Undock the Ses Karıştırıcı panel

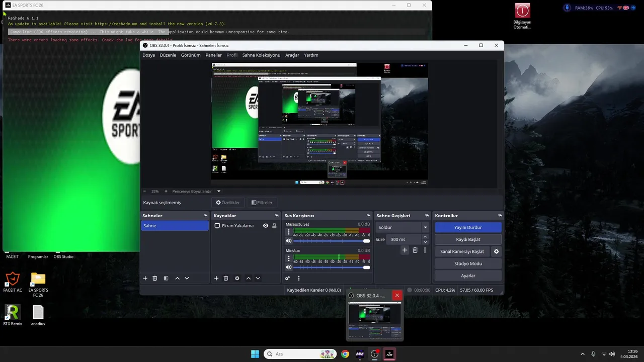click(368, 216)
